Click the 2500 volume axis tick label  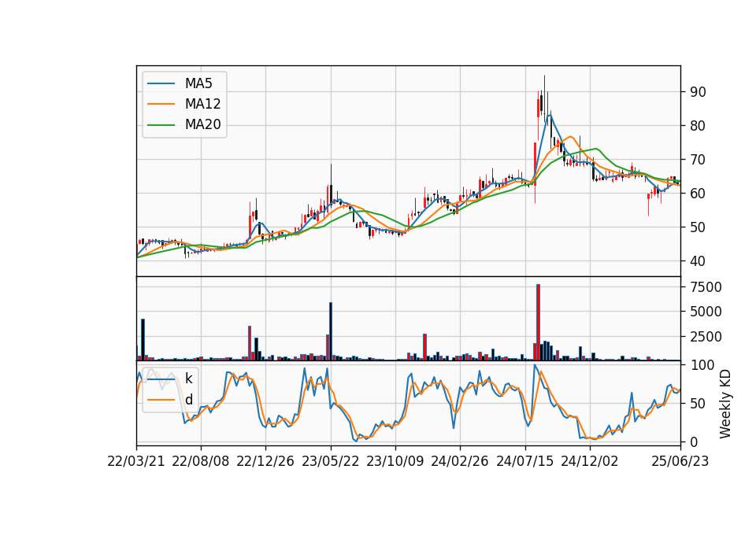(706, 337)
